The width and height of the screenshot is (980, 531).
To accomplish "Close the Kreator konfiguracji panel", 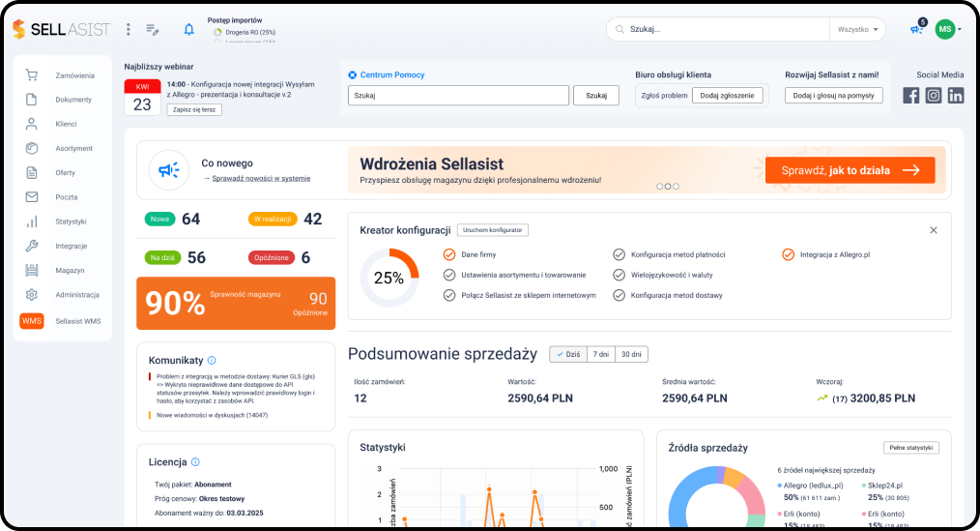I will pos(933,230).
